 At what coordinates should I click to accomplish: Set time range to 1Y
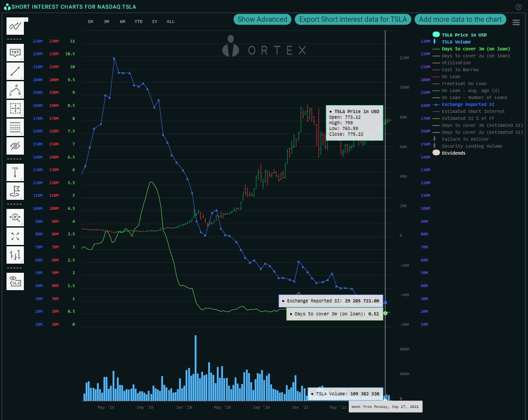(x=155, y=22)
